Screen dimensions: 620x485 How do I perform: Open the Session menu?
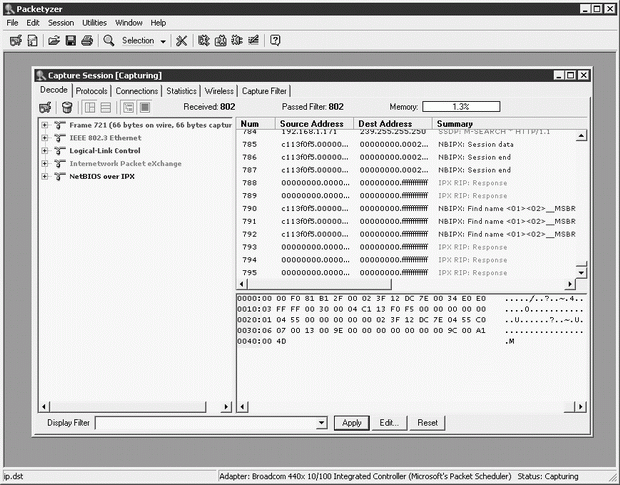61,23
